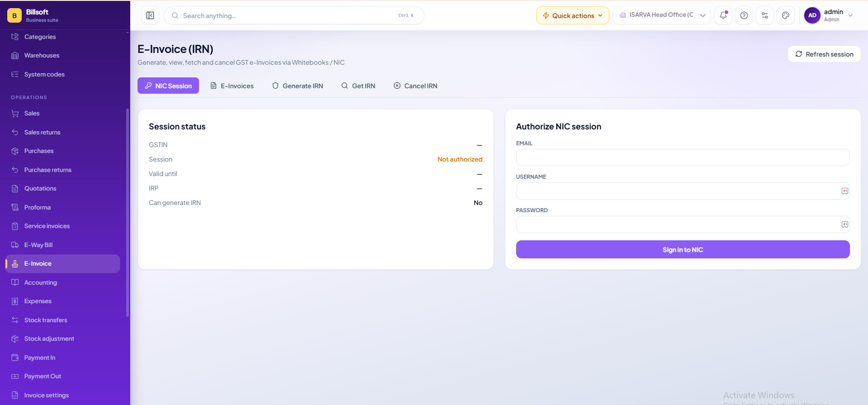The height and width of the screenshot is (405, 868).
Task: Click the Billsoft logo icon
Action: coord(14,15)
